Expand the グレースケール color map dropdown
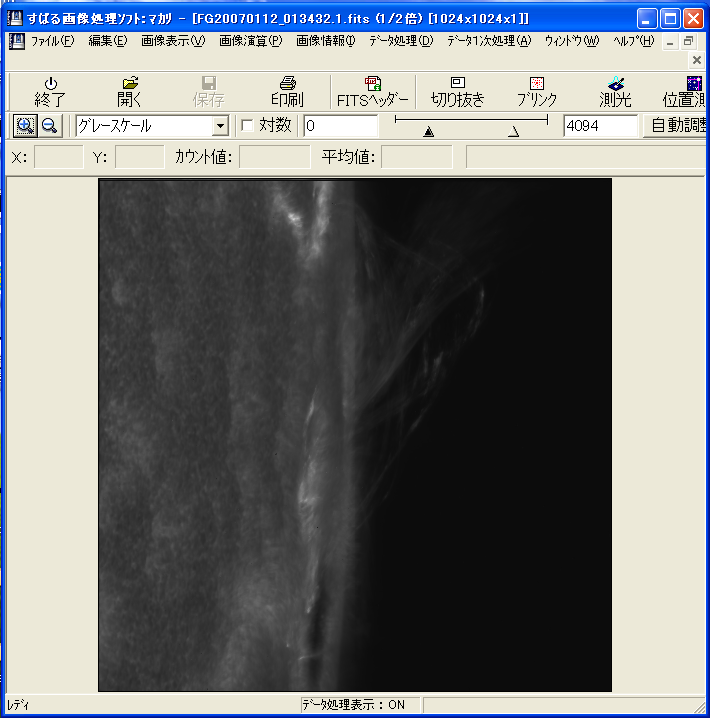This screenshot has height=718, width=710. pyautogui.click(x=220, y=126)
